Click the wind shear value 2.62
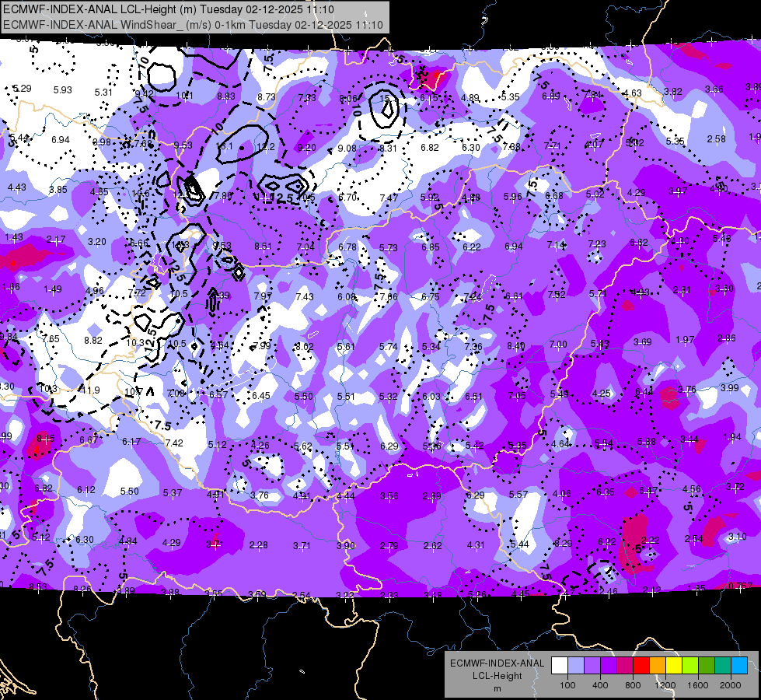The height and width of the screenshot is (700, 761). (432, 545)
